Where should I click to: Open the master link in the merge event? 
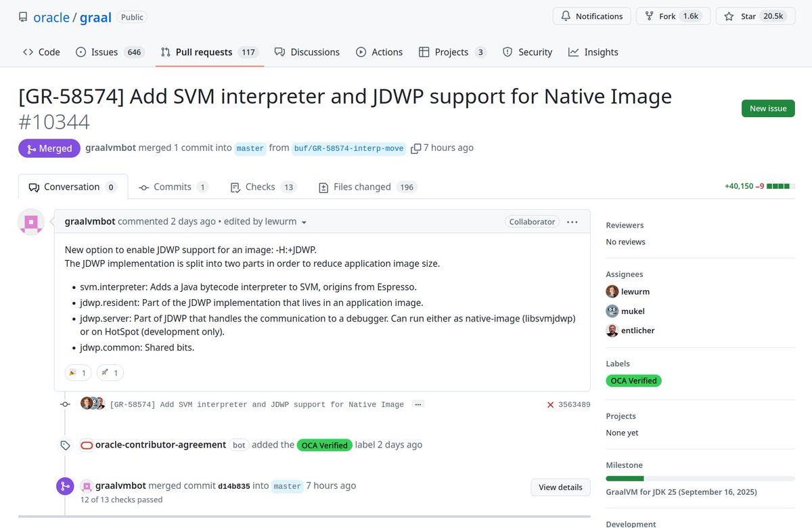tap(288, 486)
